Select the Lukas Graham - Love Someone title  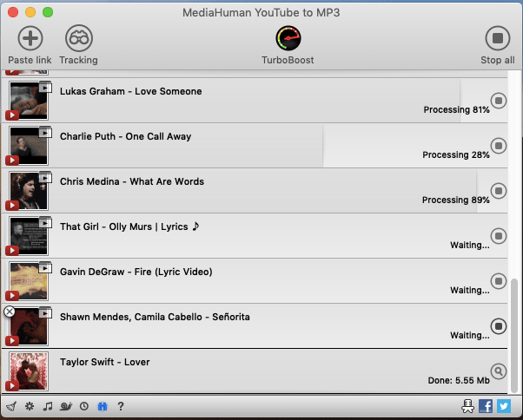[130, 91]
